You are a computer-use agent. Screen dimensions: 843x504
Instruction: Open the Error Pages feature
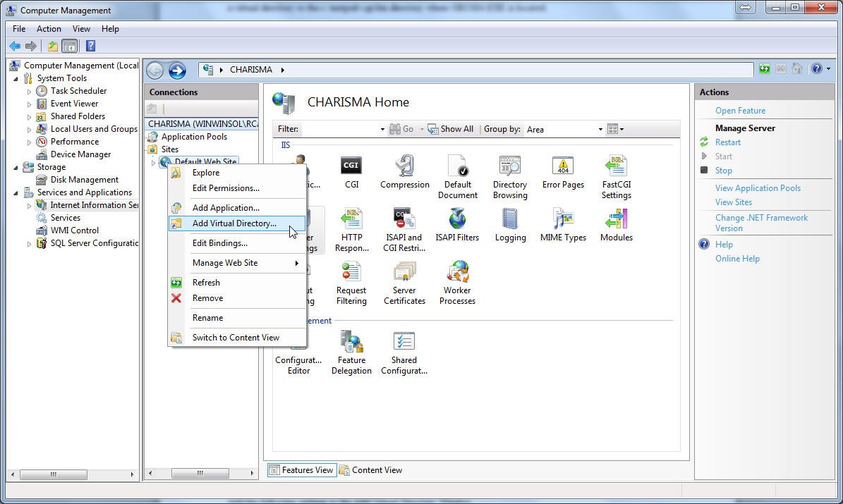point(563,172)
